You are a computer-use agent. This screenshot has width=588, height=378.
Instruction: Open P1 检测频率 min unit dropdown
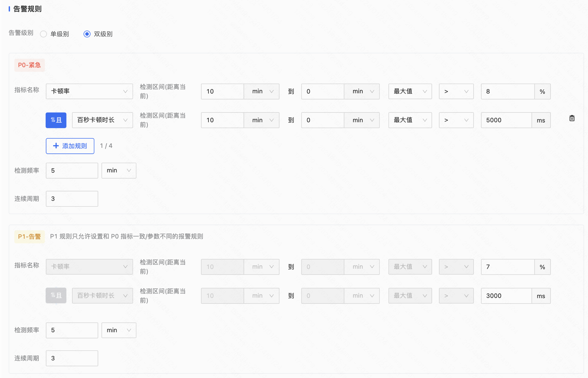point(119,330)
